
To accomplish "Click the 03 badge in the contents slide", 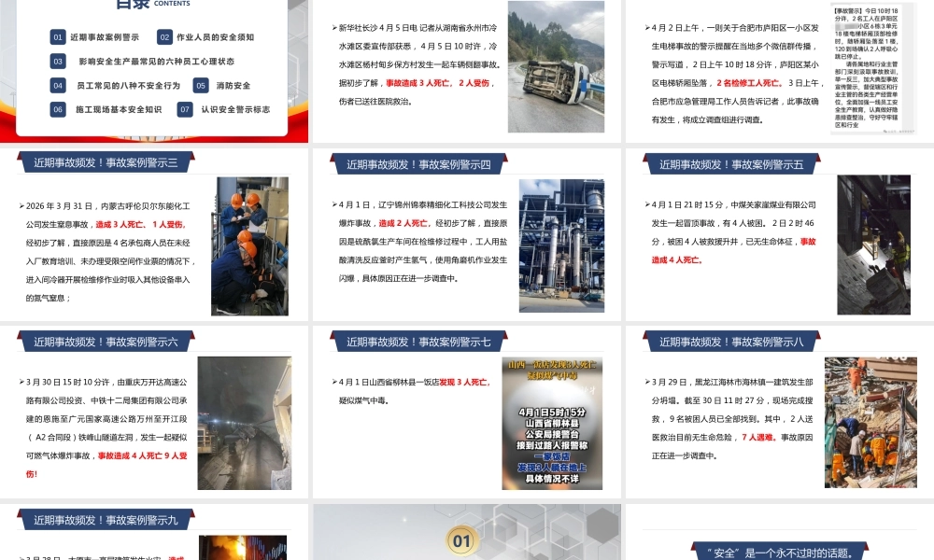I will [x=58, y=62].
